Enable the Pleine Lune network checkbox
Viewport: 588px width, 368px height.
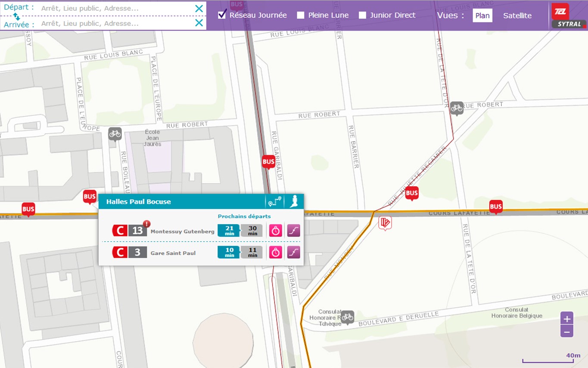click(x=301, y=15)
